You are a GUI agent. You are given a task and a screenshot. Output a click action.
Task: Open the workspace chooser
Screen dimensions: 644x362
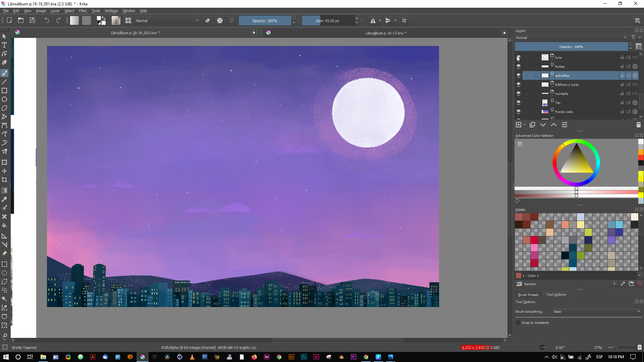638,20
